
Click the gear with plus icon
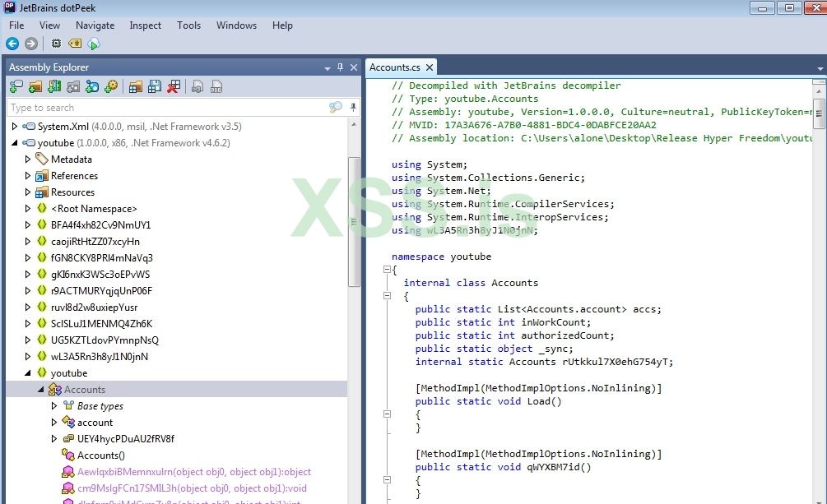(x=111, y=86)
